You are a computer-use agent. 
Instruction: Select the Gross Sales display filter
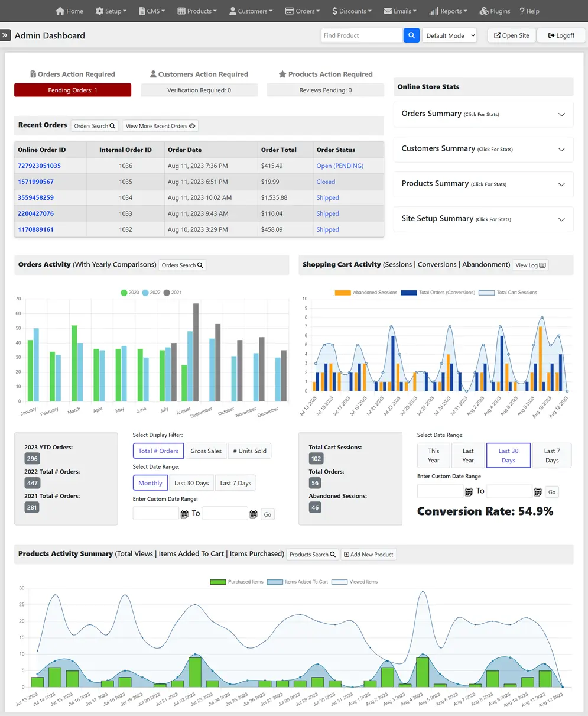(x=206, y=451)
